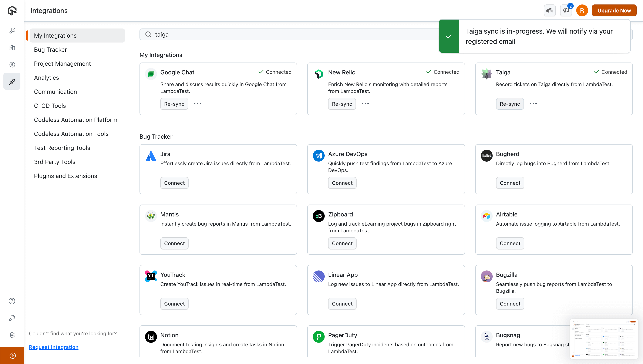643x364 pixels.
Task: Click the integrations plug icon in sidebar
Action: 12,81
